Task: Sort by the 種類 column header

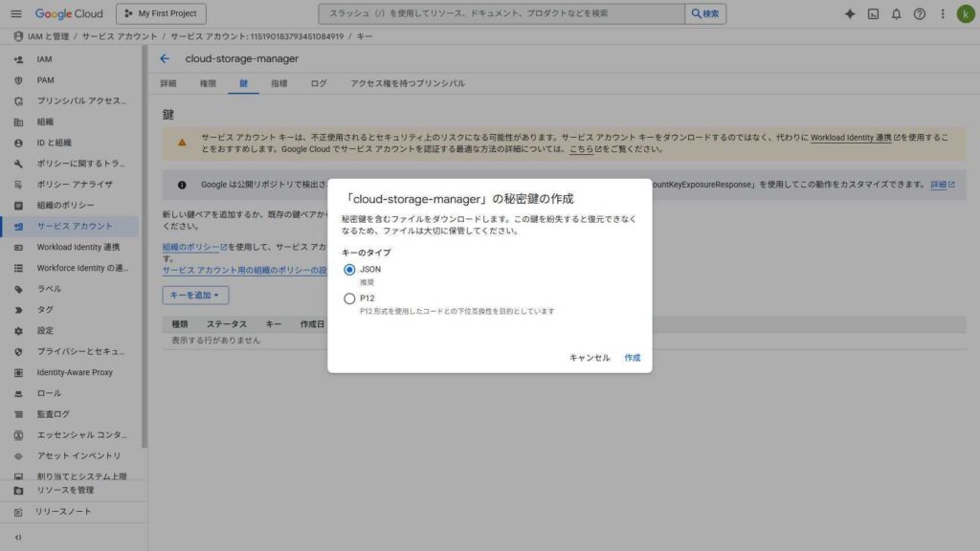Action: point(179,324)
